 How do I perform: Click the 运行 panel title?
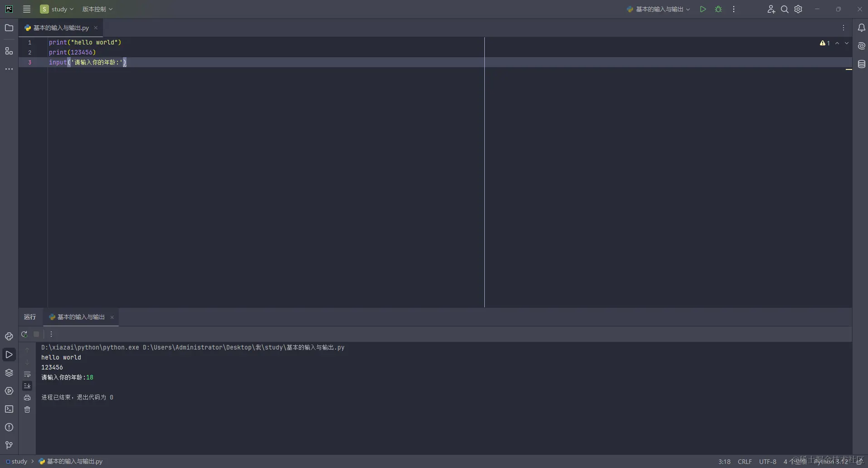point(30,317)
